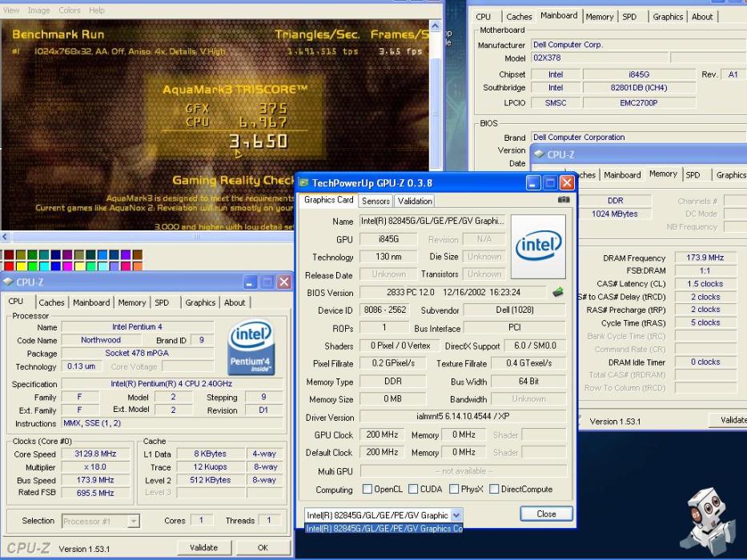
Task: Select Caches tab in top-right CPU-Z window
Action: [519, 17]
